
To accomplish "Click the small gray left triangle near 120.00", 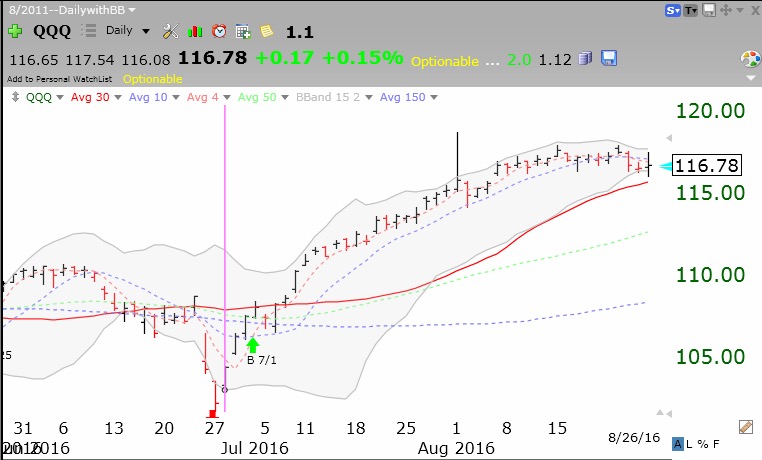I will point(669,138).
